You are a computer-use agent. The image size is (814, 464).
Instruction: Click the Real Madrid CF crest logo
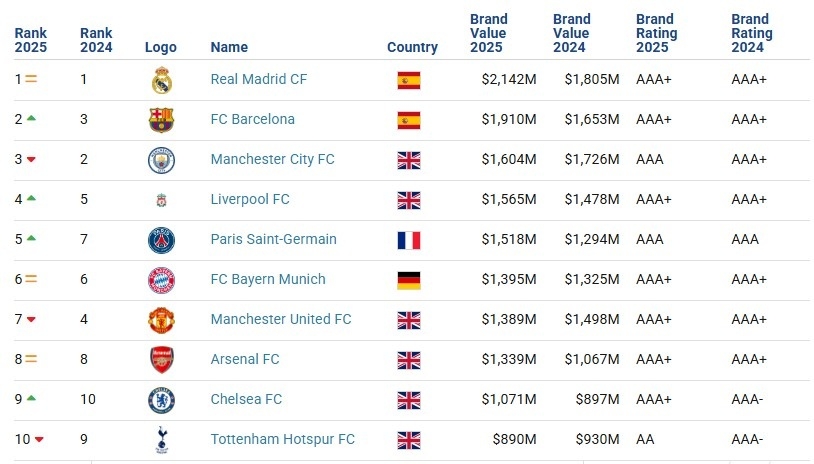pyautogui.click(x=162, y=80)
